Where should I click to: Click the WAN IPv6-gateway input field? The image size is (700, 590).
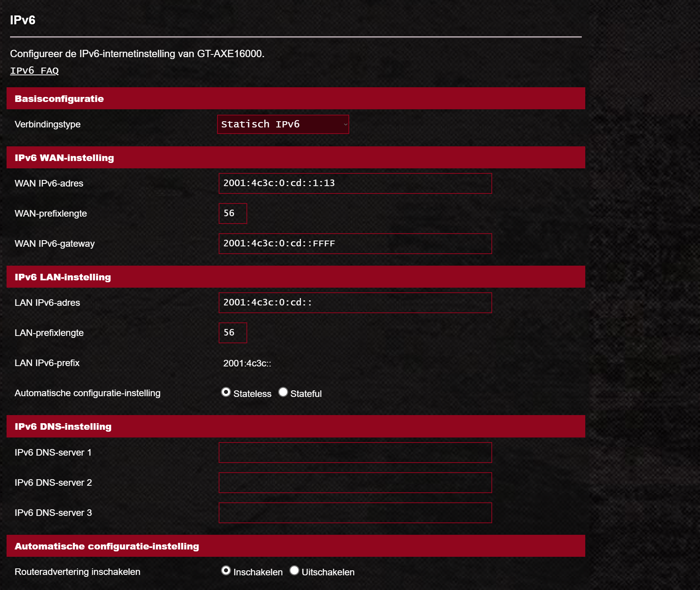click(355, 244)
